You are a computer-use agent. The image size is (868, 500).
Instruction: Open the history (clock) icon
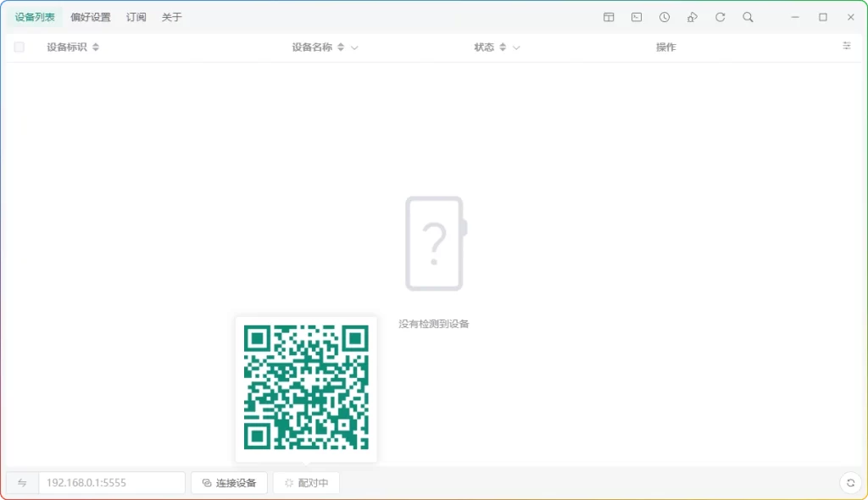click(665, 17)
